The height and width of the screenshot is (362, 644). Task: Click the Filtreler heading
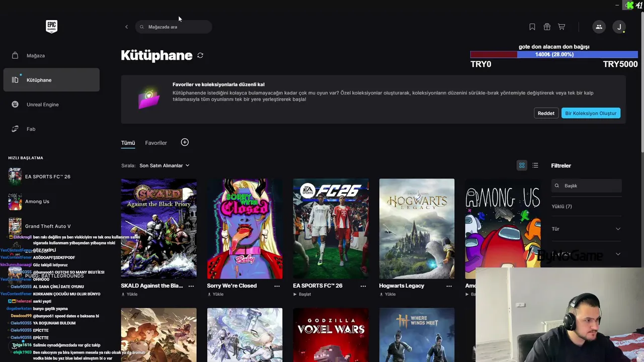[561, 165]
